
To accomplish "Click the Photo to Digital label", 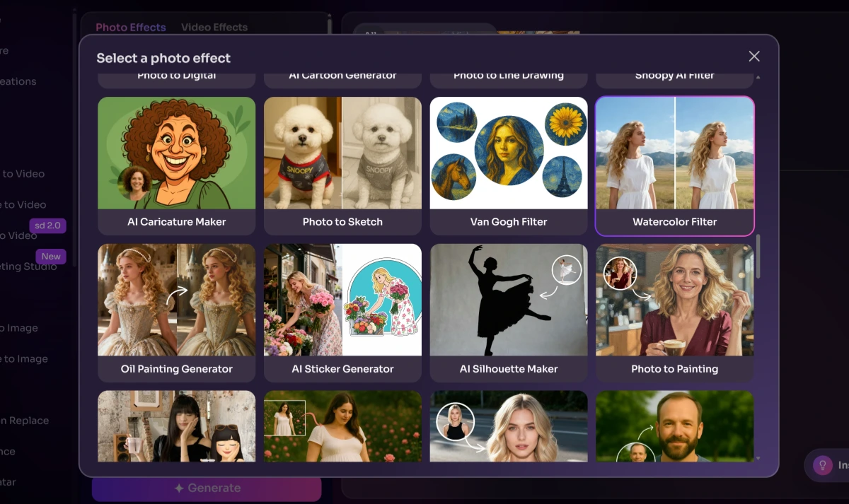I will tap(177, 76).
